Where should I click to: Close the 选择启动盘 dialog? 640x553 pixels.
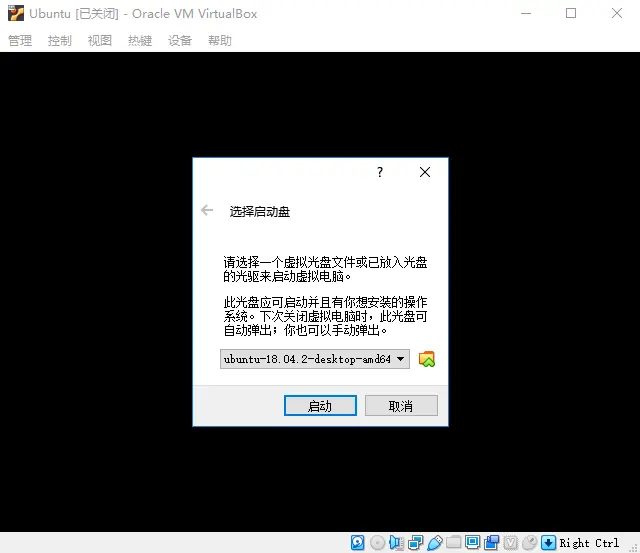(425, 172)
